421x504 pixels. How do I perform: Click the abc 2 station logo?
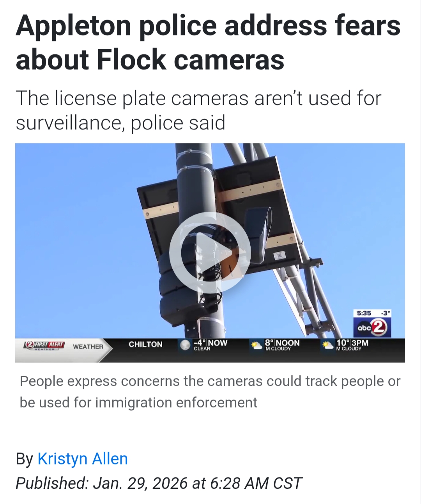point(372,327)
